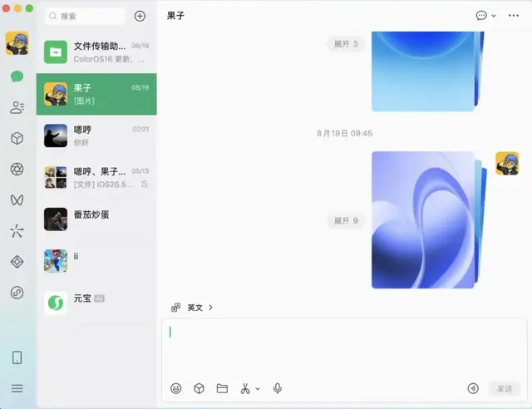
Task: Expand the arrow next to the scissors icon
Action: [258, 389]
